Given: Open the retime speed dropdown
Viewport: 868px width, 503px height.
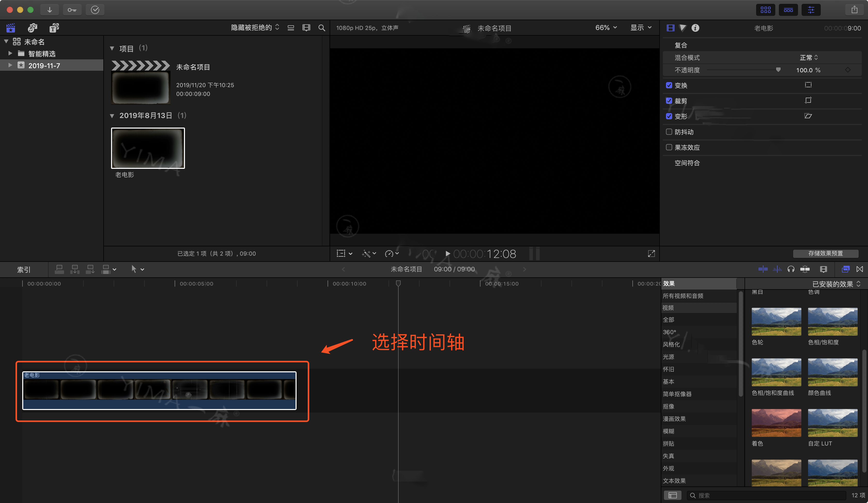Looking at the screenshot, I should (392, 254).
